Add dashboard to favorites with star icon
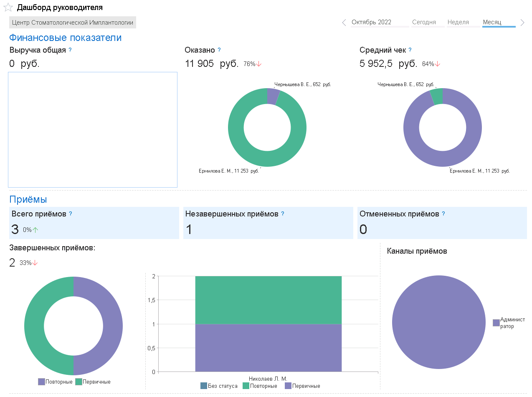The width and height of the screenshot is (532, 397). tap(8, 8)
